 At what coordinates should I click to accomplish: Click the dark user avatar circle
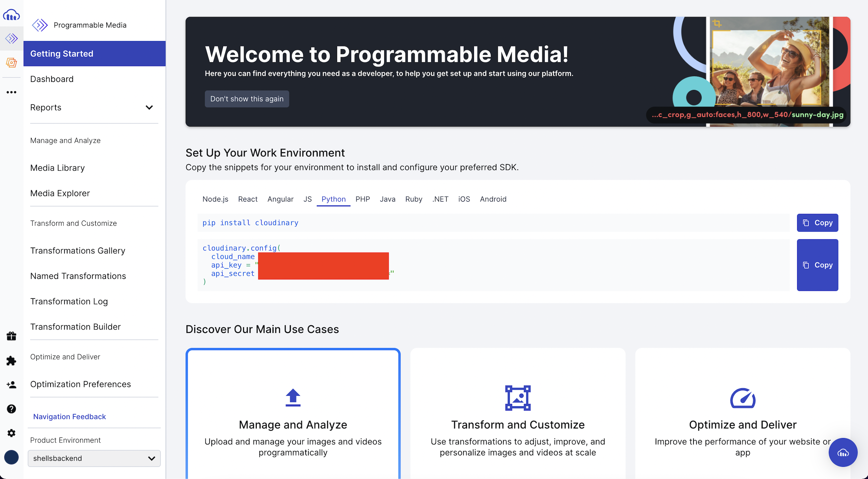(11, 457)
